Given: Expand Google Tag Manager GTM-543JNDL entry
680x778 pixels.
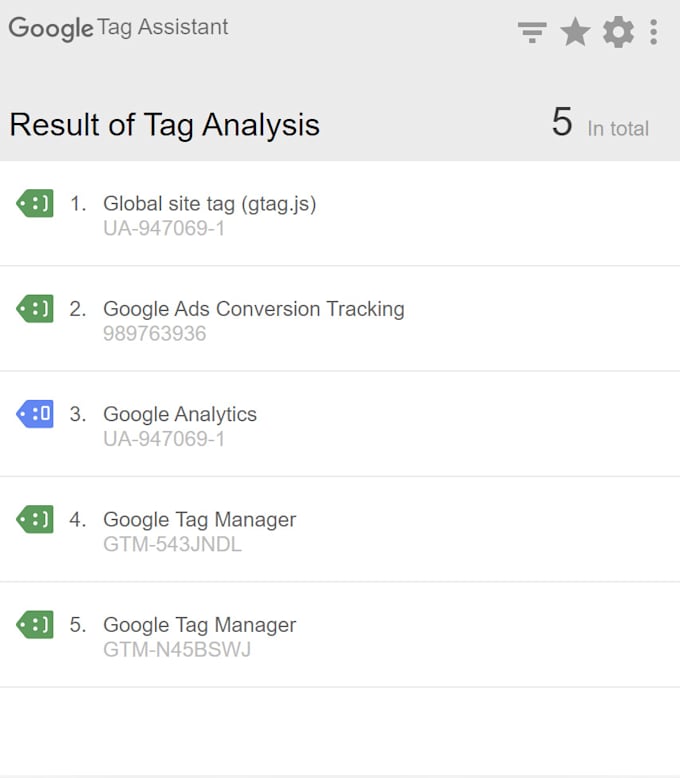Looking at the screenshot, I should tap(200, 520).
